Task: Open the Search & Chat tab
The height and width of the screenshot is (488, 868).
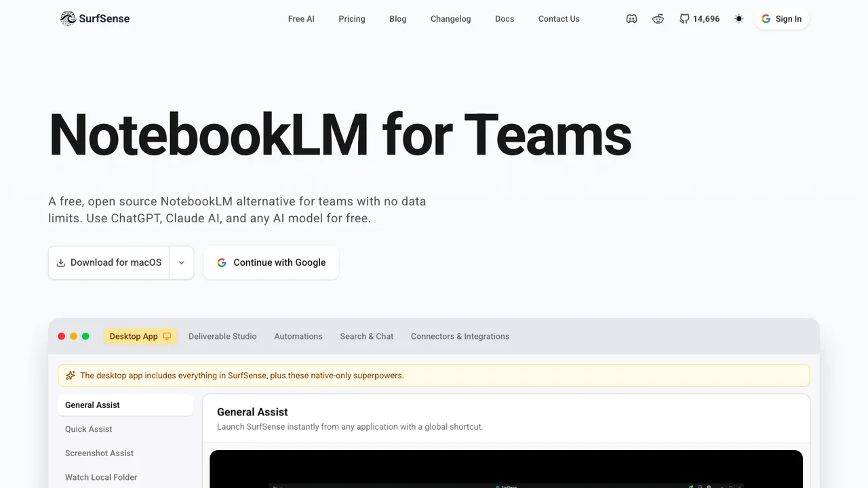Action: point(367,336)
